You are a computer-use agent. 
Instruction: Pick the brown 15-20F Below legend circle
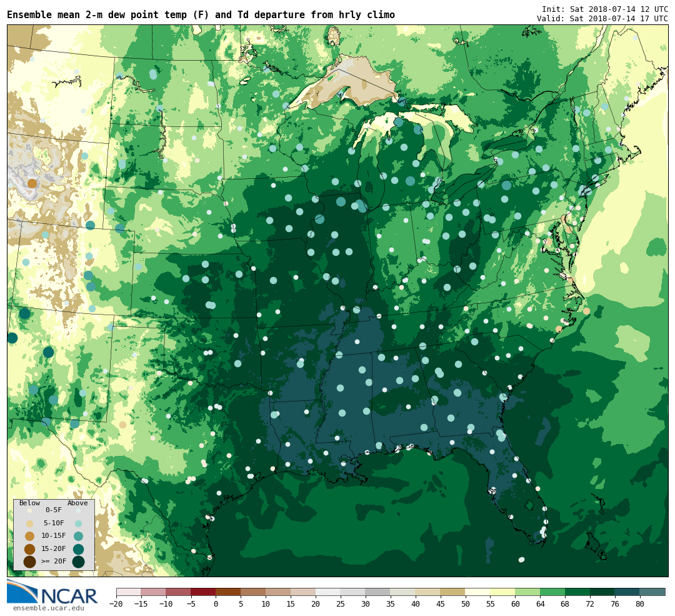(29, 549)
